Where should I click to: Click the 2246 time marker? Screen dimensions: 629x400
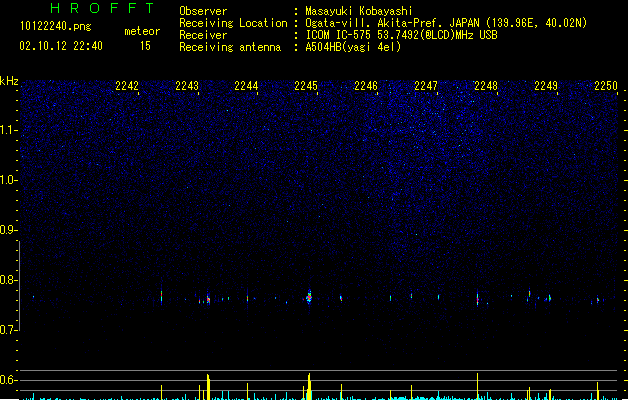[x=366, y=86]
